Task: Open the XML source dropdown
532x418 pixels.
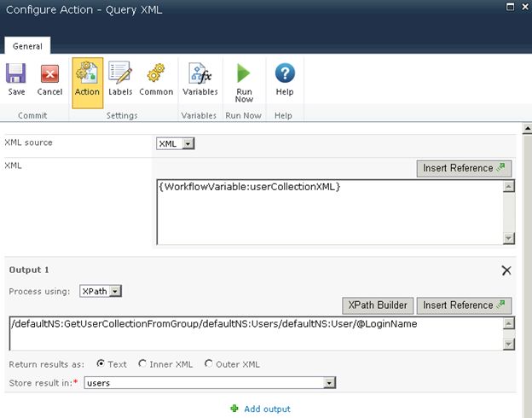Action: coord(175,143)
